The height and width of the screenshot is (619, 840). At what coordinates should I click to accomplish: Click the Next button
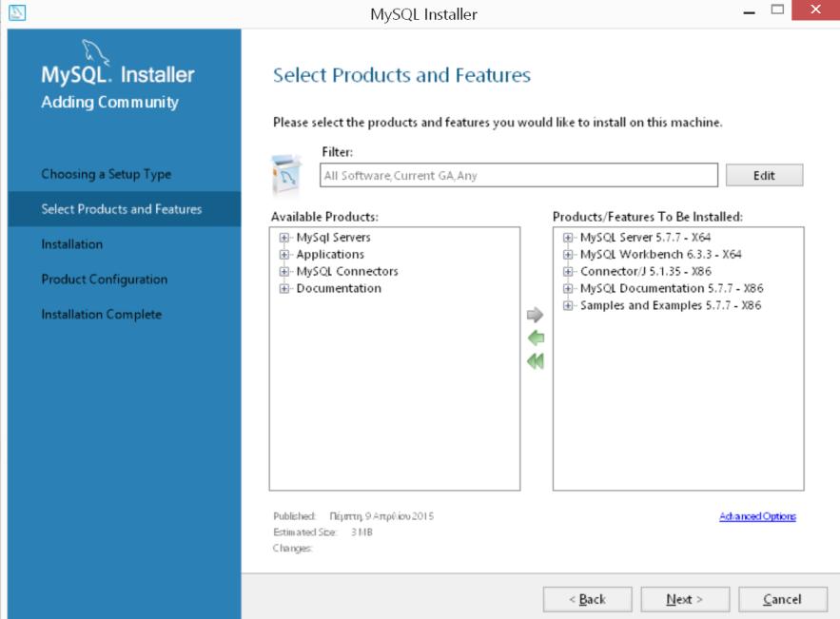(685, 599)
